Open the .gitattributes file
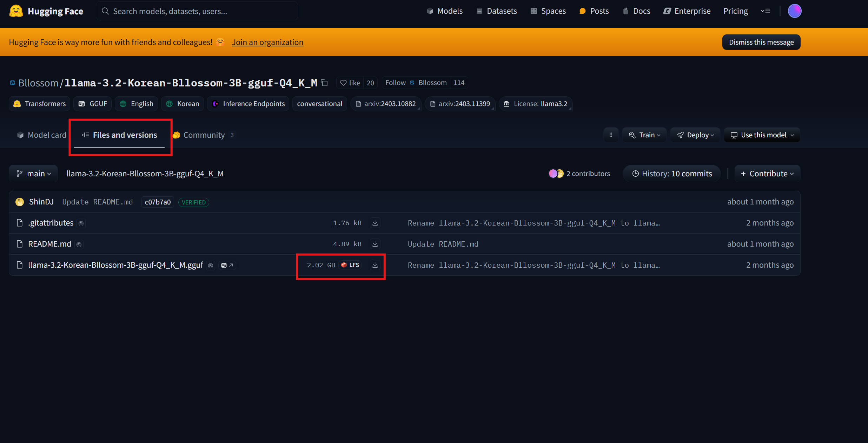This screenshot has height=443, width=868. coord(51,223)
